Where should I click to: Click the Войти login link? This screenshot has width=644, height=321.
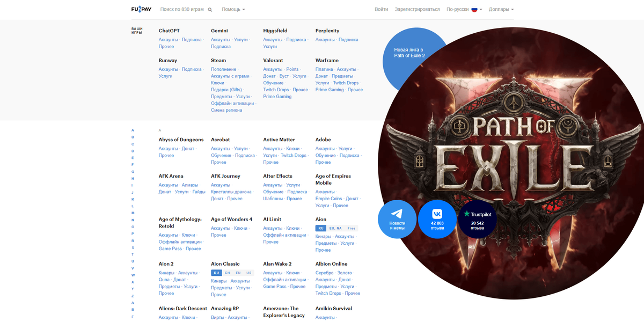(x=382, y=9)
